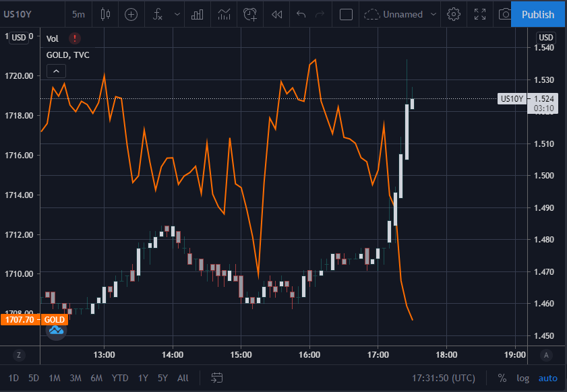Add a compare symbol with the plus icon

pos(131,14)
